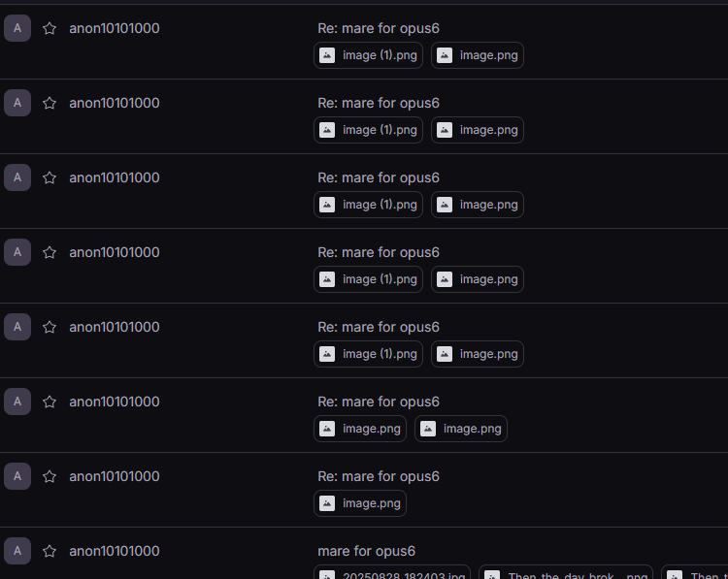This screenshot has height=579, width=728.
Task: Open image.png attachment in third email
Action: coord(478,205)
